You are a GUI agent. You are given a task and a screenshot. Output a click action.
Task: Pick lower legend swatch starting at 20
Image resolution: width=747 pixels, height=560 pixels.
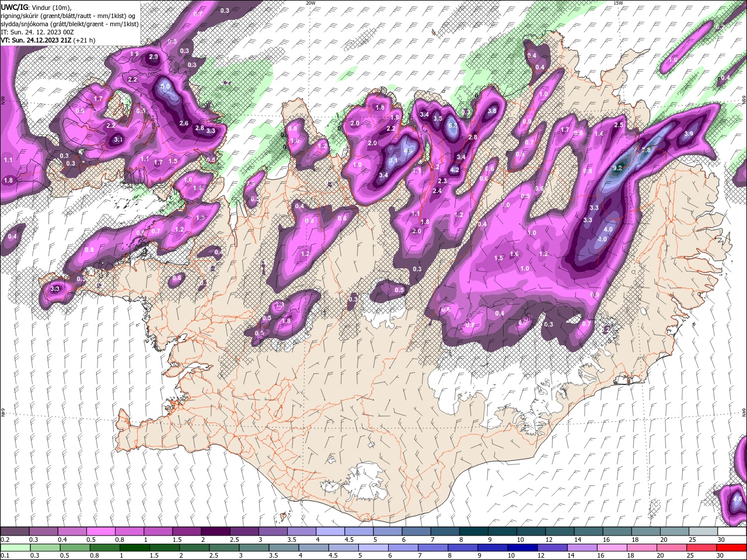coord(673,548)
